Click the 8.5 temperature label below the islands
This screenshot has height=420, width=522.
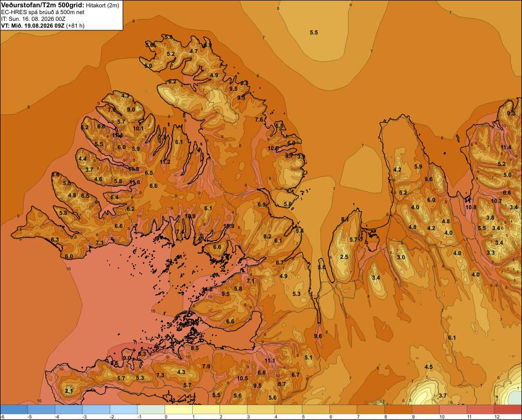pyautogui.click(x=195, y=348)
